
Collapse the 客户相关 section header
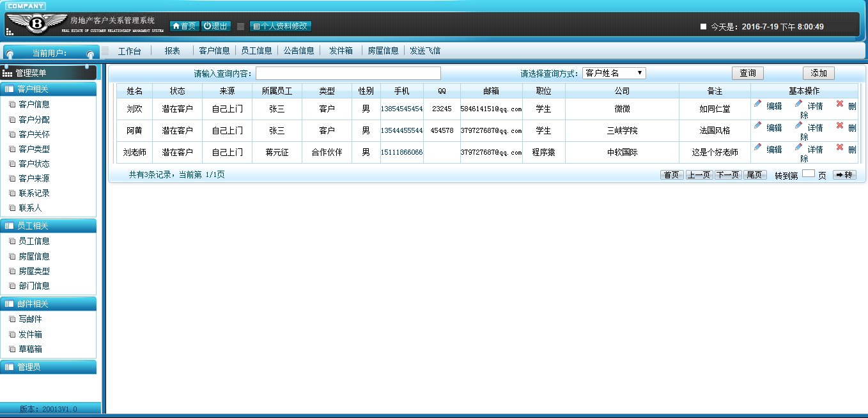[x=49, y=89]
